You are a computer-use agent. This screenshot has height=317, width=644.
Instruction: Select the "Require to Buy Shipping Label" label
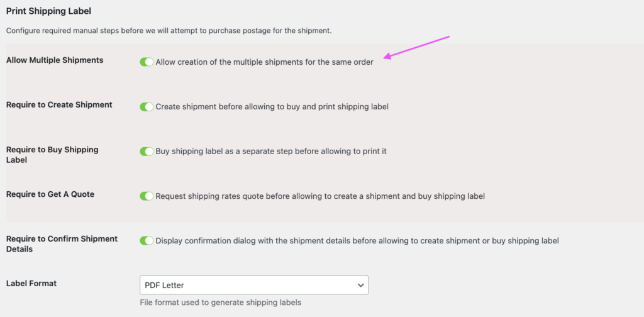(x=52, y=155)
